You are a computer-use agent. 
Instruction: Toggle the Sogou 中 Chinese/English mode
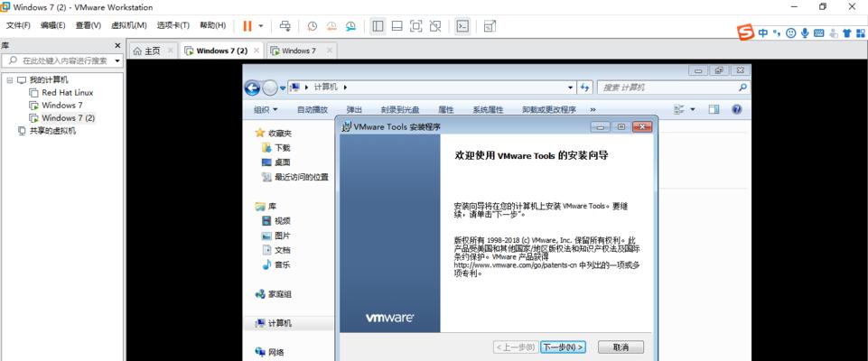(763, 33)
